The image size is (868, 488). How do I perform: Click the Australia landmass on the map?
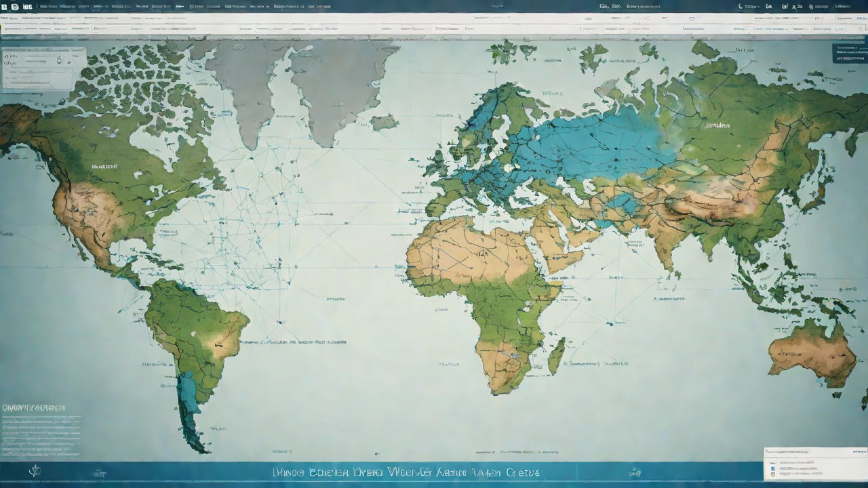(812, 352)
